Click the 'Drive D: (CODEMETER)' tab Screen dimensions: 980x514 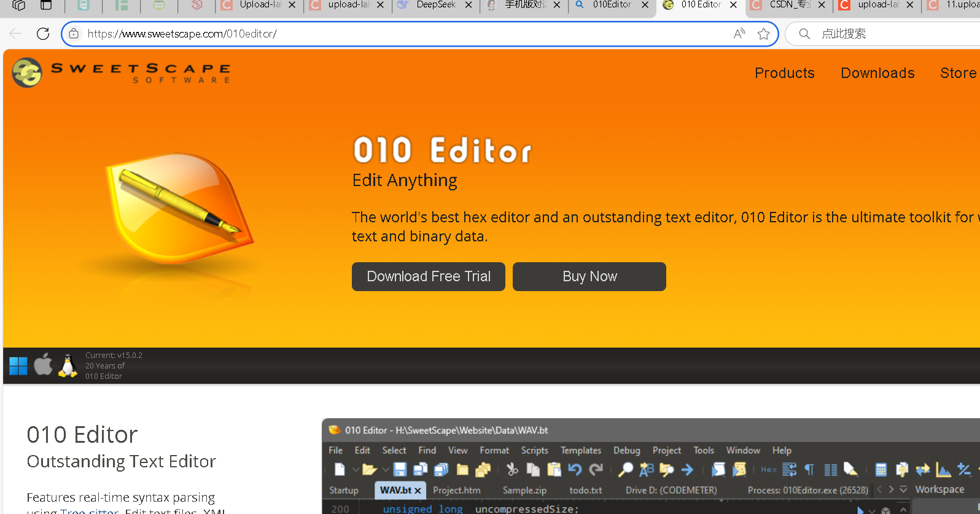pyautogui.click(x=671, y=490)
